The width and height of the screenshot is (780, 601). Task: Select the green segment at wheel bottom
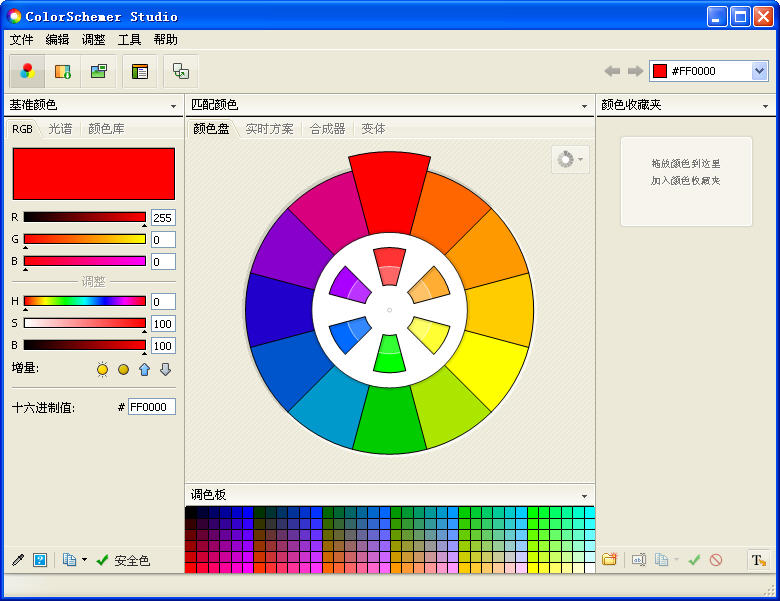tap(389, 419)
